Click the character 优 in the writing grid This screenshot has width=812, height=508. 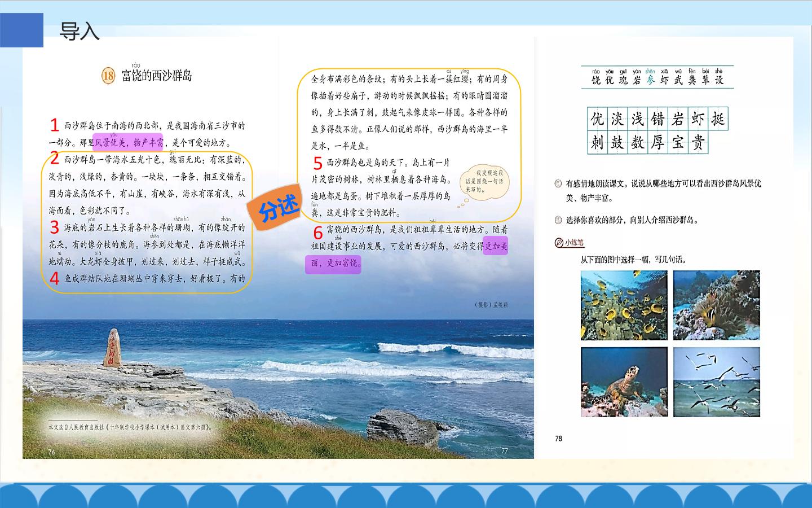[x=597, y=119]
